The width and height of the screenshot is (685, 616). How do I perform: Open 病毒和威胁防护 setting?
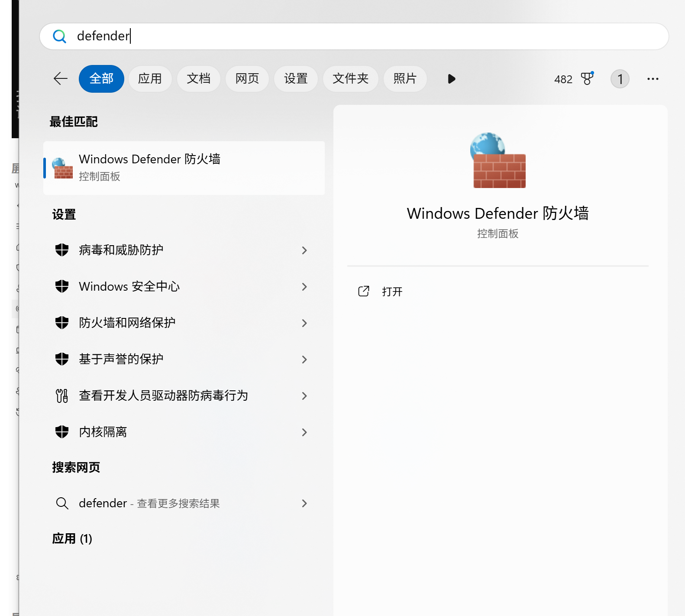pyautogui.click(x=184, y=250)
